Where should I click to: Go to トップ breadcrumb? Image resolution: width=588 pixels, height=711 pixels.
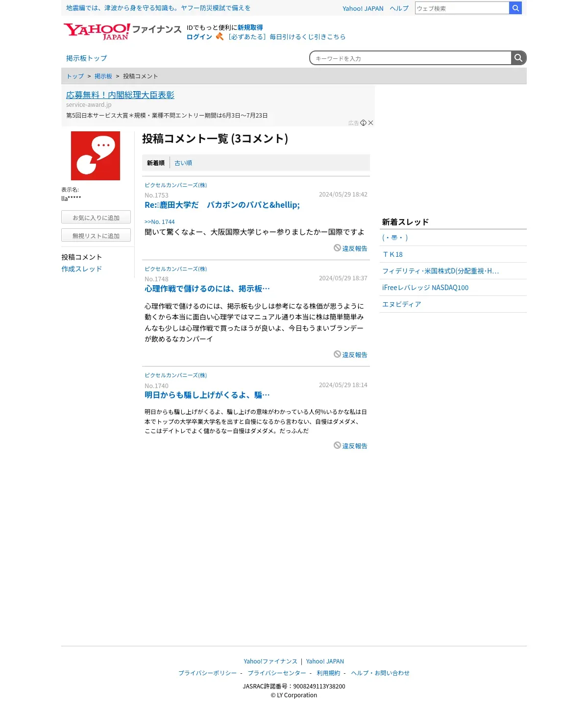click(75, 76)
